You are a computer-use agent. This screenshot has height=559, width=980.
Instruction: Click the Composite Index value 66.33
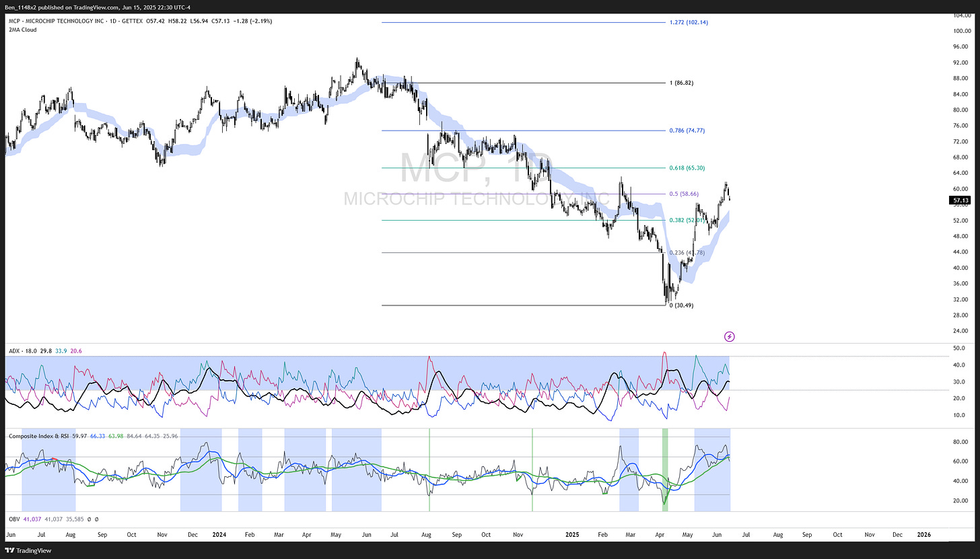[x=98, y=436]
